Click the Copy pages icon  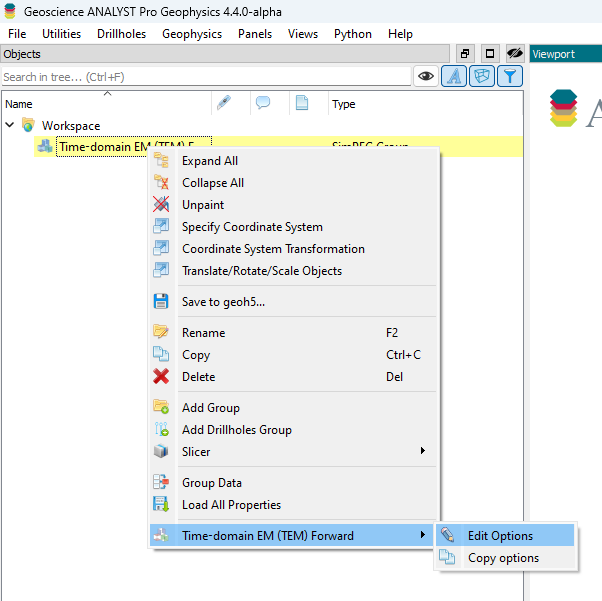161,354
